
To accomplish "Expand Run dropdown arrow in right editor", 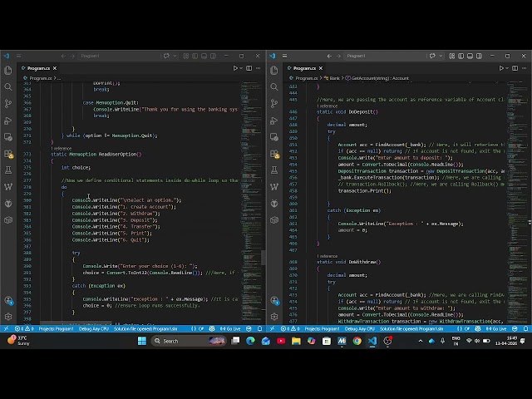I will pos(507,68).
